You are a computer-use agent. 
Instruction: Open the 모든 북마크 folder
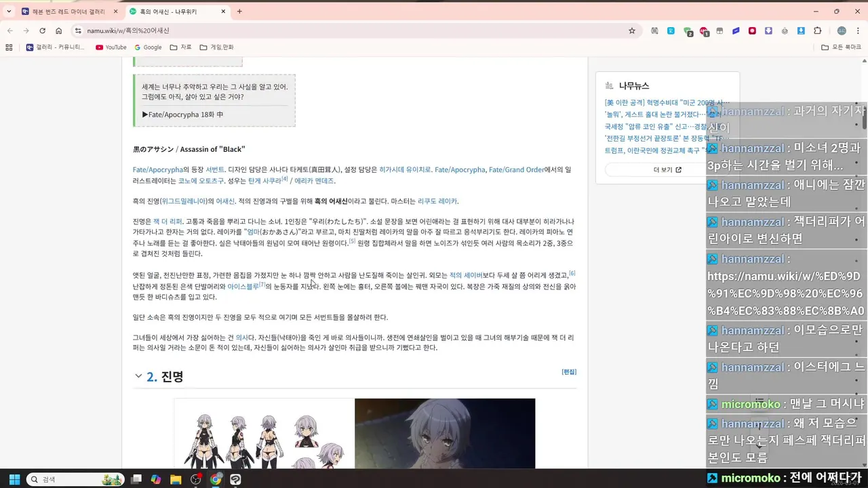841,47
